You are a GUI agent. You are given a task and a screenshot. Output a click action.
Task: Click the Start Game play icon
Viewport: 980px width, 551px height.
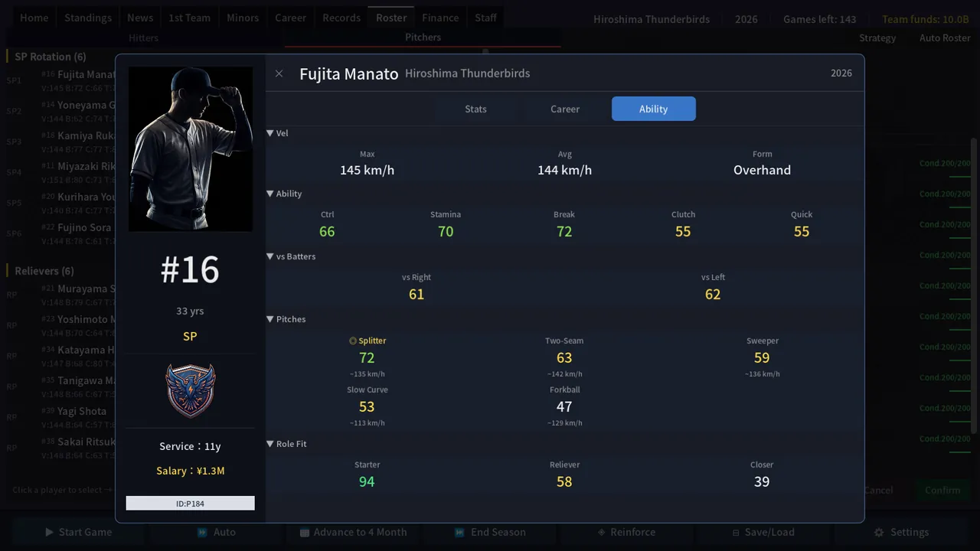click(x=49, y=532)
